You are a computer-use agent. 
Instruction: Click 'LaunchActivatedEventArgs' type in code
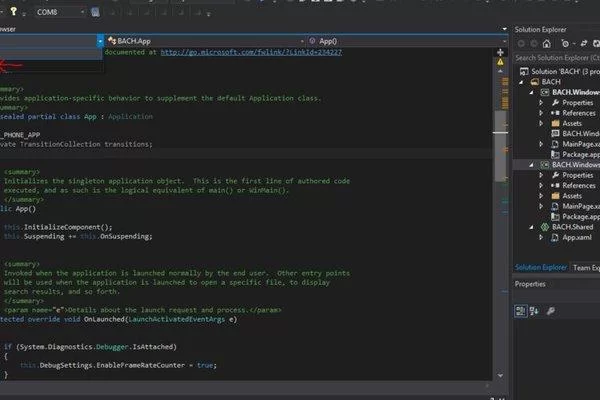pos(177,319)
